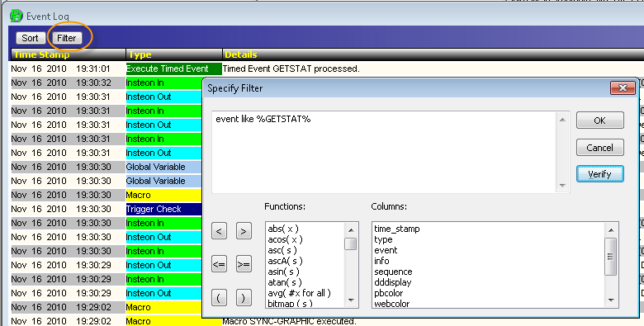This screenshot has width=644, height=326.
Task: Click the down arrow of Columns scrollbar
Action: [611, 300]
